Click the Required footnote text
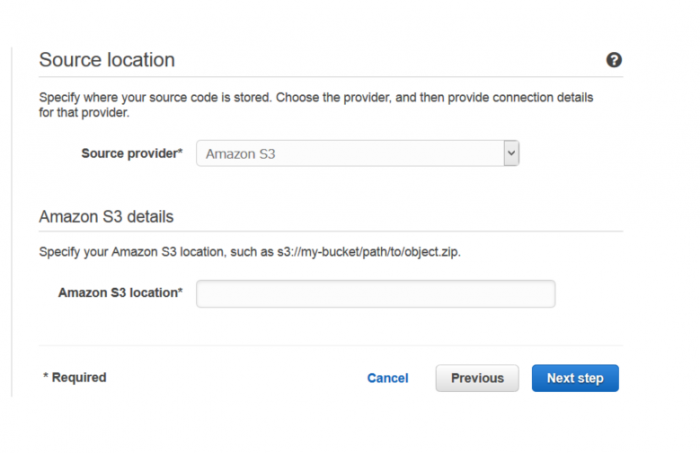Screen dimensions: 700x453 (x=75, y=377)
